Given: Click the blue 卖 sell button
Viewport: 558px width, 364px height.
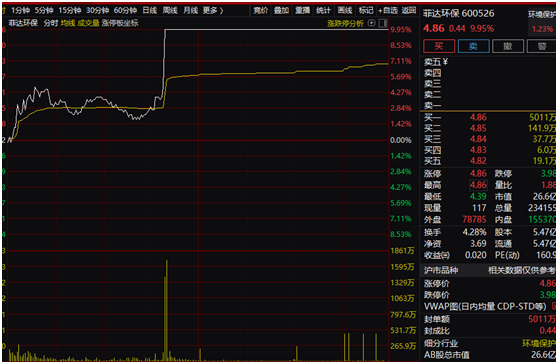Looking at the screenshot, I should [473, 46].
